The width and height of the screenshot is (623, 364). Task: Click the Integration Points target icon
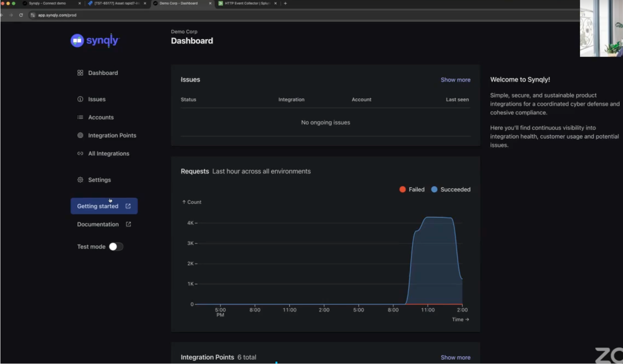80,135
